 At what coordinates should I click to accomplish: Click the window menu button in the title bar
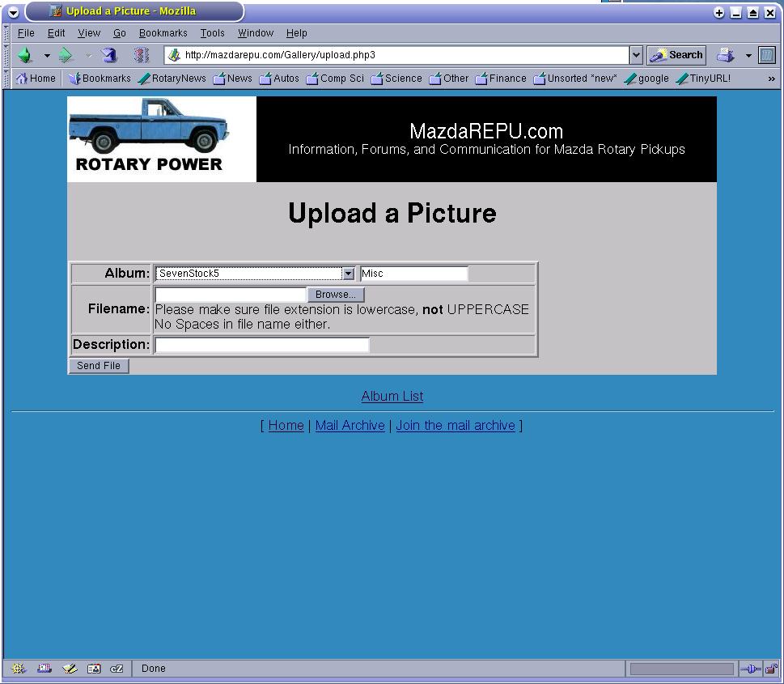click(x=14, y=12)
